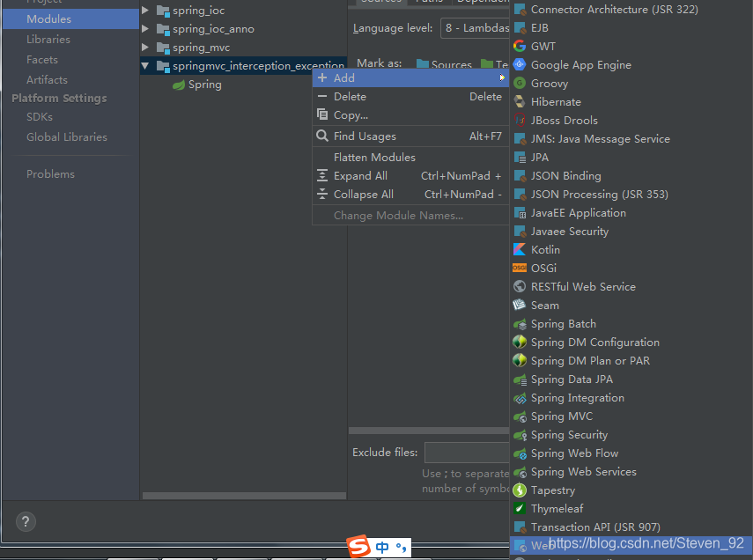Click the Spring Security icon
Image resolution: width=753 pixels, height=560 pixels.
click(520, 435)
